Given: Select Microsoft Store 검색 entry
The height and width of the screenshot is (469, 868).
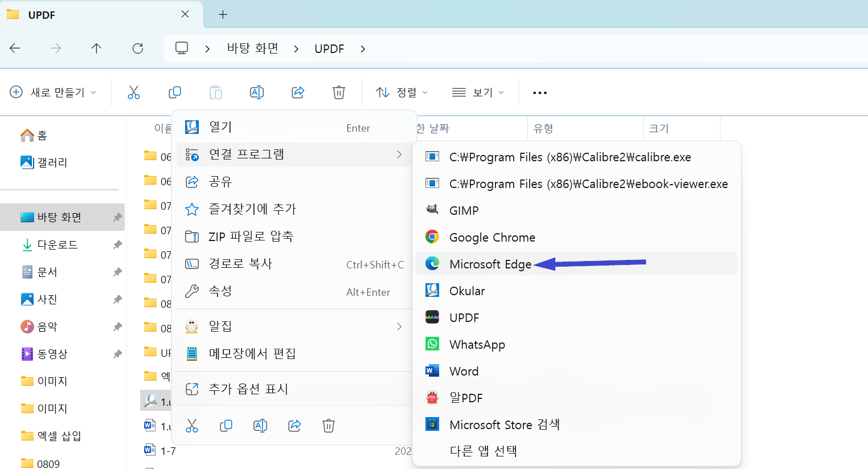Looking at the screenshot, I should point(576,425).
